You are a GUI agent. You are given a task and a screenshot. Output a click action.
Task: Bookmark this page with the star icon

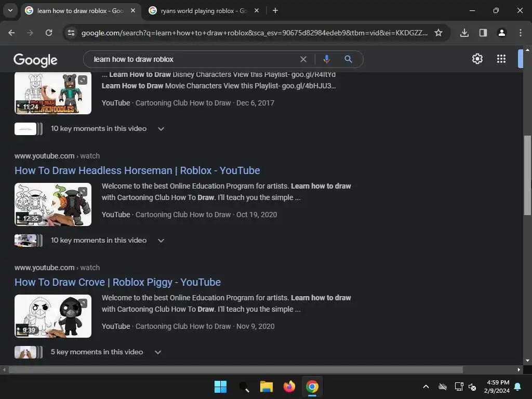[438, 33]
